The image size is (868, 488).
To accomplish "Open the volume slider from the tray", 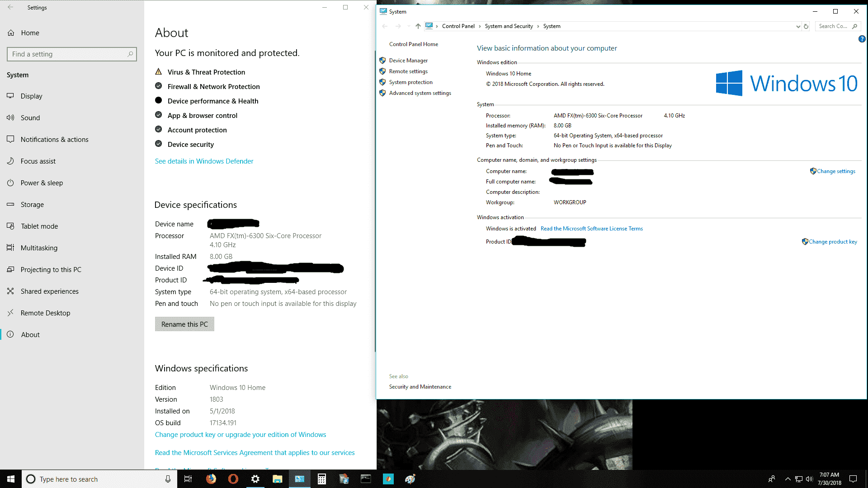I will click(809, 479).
